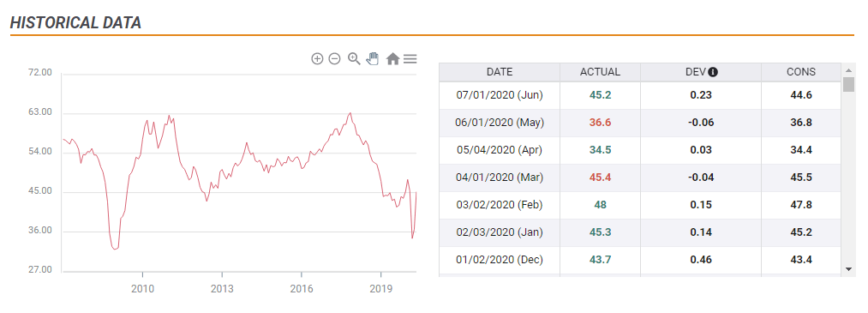Image resolution: width=868 pixels, height=313 pixels.
Task: Reset chart zoom with home icon
Action: point(392,58)
